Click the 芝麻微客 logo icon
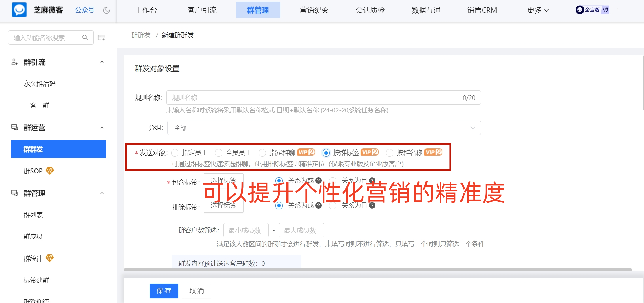 (x=19, y=10)
